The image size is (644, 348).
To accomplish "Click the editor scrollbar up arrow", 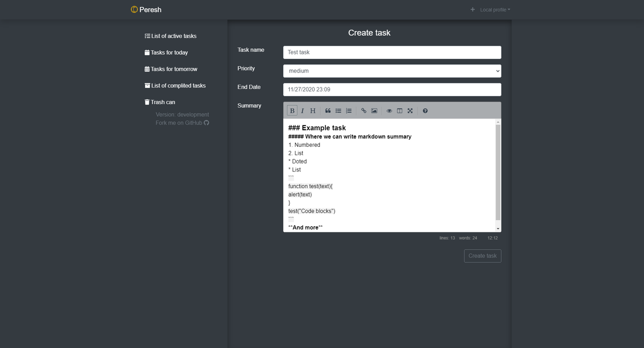I will click(x=498, y=122).
